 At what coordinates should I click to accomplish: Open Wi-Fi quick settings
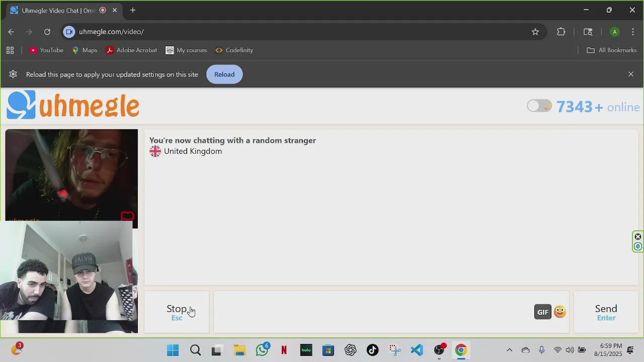pos(557,350)
